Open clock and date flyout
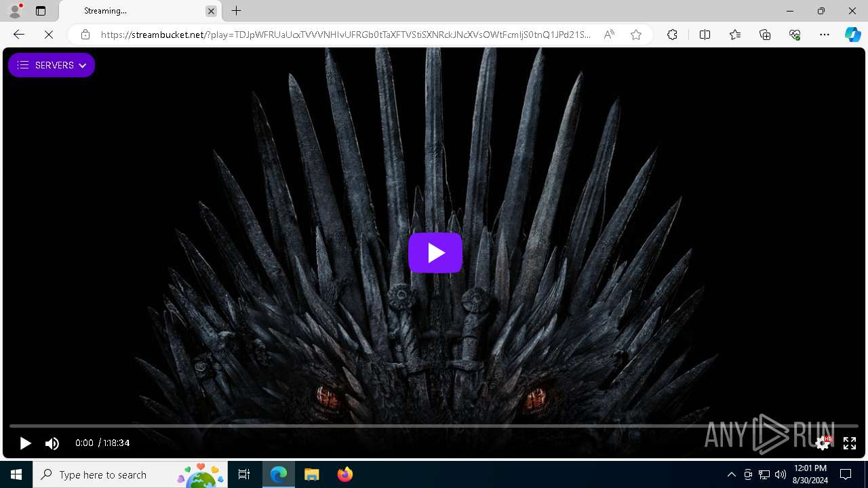This screenshot has height=488, width=868. [810, 474]
